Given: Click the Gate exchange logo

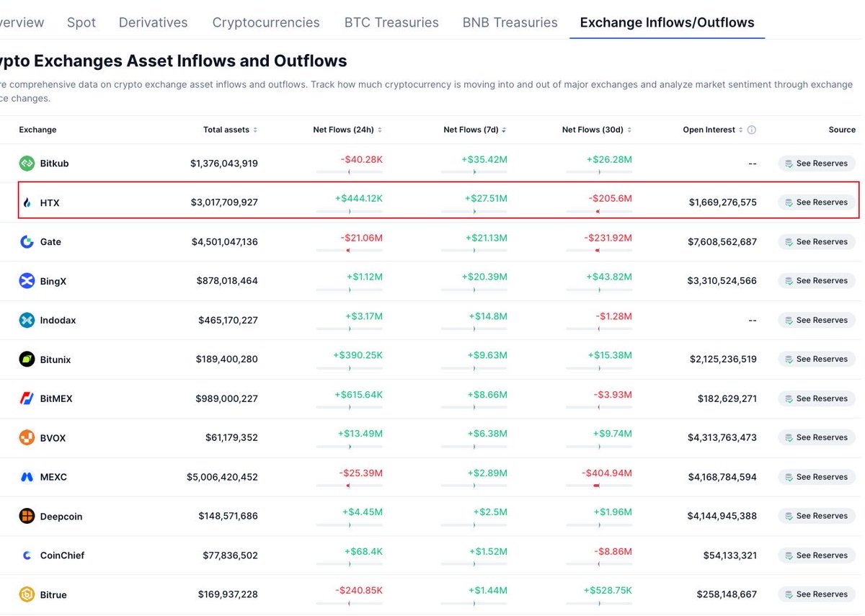Looking at the screenshot, I should click(x=27, y=242).
